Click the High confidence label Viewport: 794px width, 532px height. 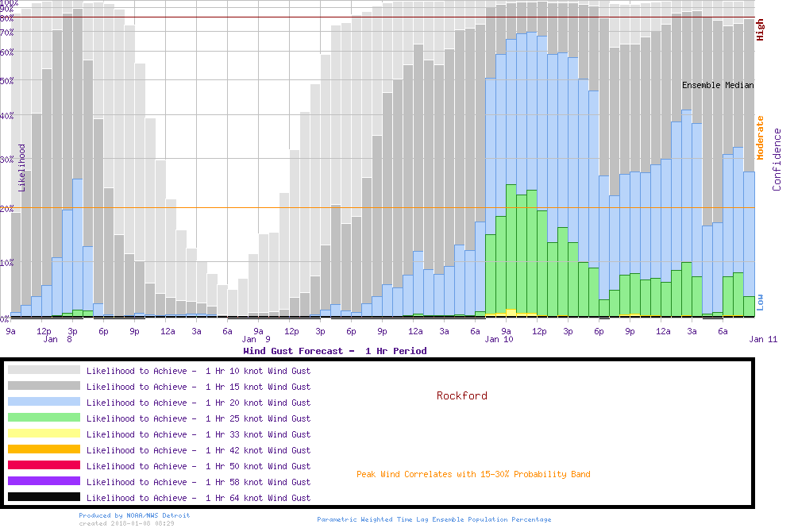click(x=760, y=30)
